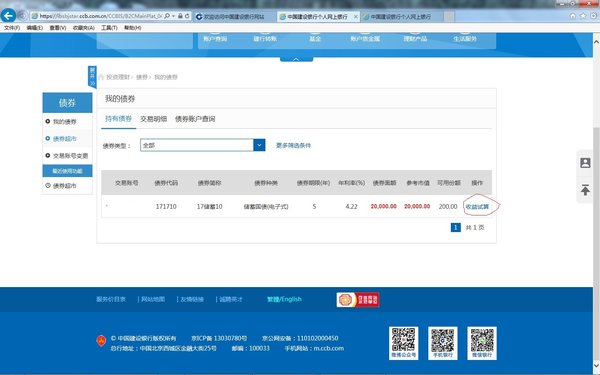Click the 微博公众号 QR code

pyautogui.click(x=403, y=342)
